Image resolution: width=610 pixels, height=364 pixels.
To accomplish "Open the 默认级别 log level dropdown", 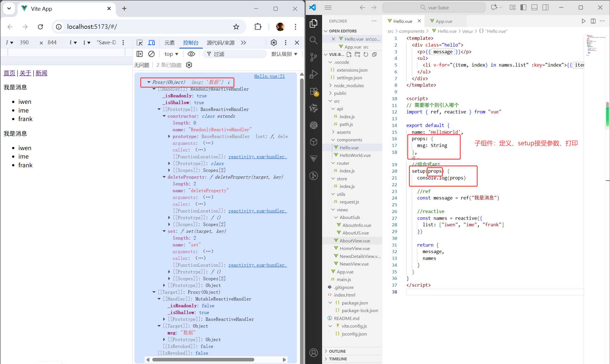I will [284, 54].
